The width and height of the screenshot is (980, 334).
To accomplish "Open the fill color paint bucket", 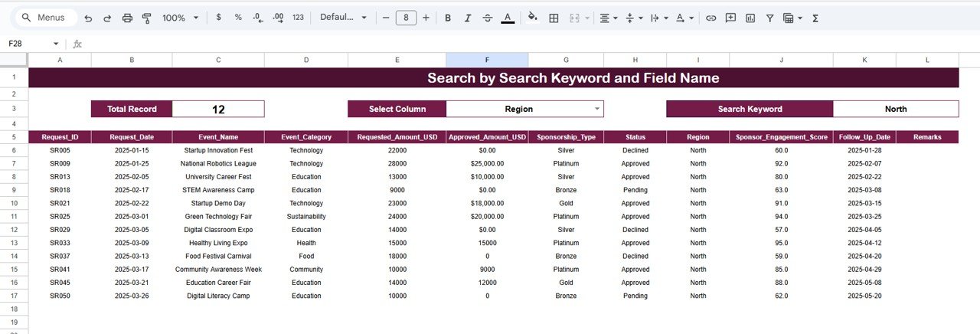I will tap(533, 18).
